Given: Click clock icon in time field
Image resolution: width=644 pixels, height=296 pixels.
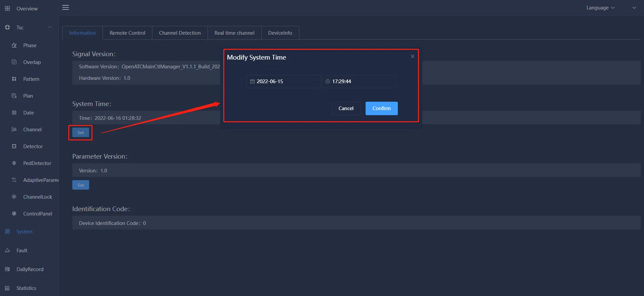Looking at the screenshot, I should pyautogui.click(x=328, y=81).
